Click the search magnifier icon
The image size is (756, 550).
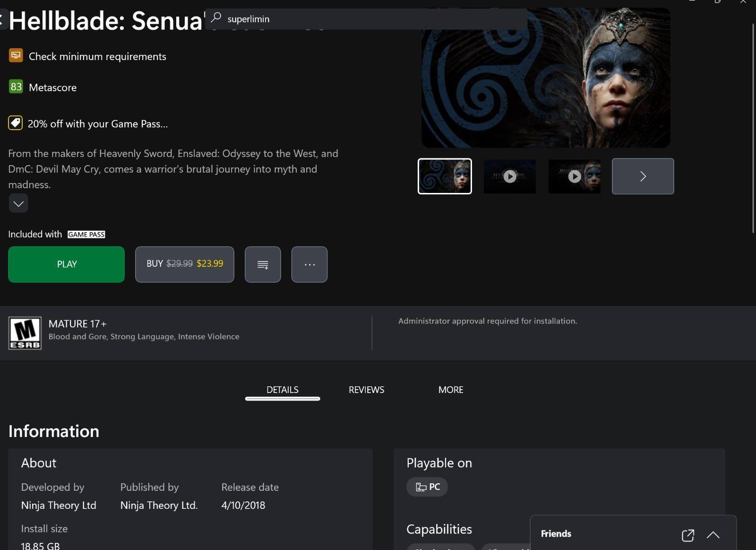(216, 18)
